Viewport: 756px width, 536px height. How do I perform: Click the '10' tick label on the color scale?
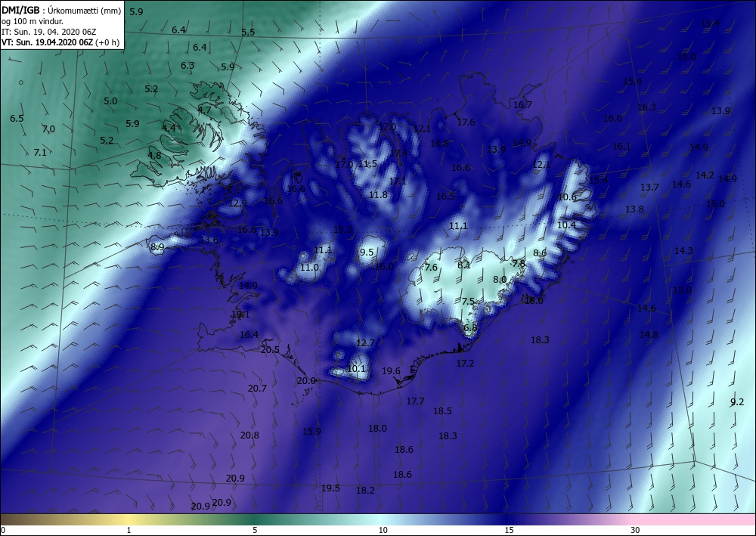pos(383,531)
